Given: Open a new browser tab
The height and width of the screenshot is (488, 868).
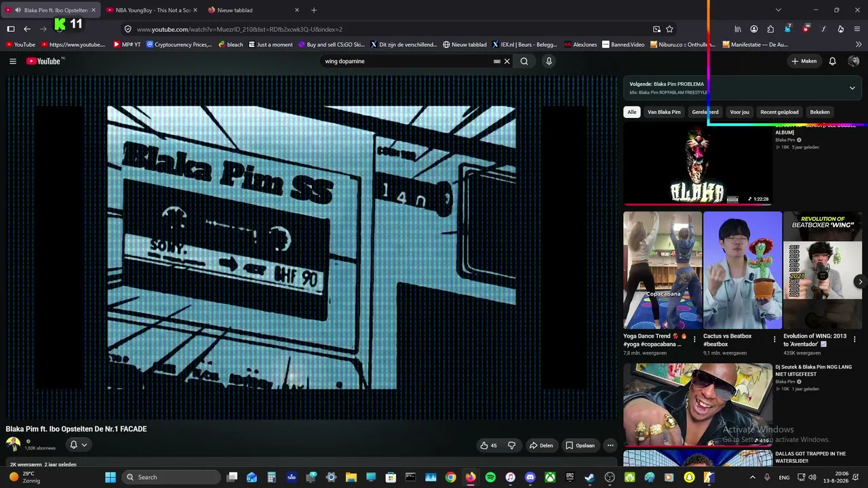Looking at the screenshot, I should tap(314, 10).
